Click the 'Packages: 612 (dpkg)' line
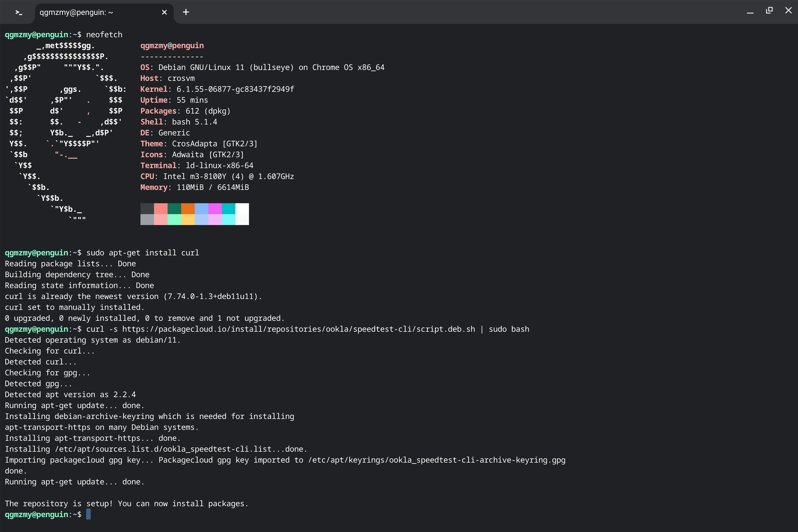This screenshot has height=532, width=798. pos(186,111)
